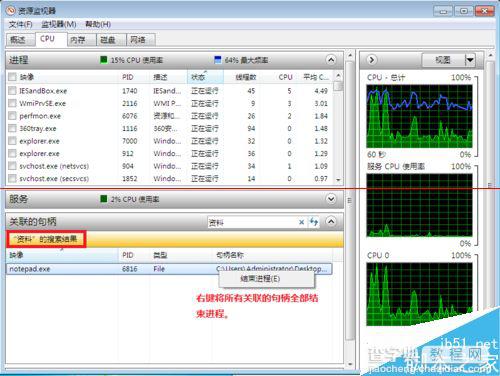Collapse the 进程 section

[331, 60]
